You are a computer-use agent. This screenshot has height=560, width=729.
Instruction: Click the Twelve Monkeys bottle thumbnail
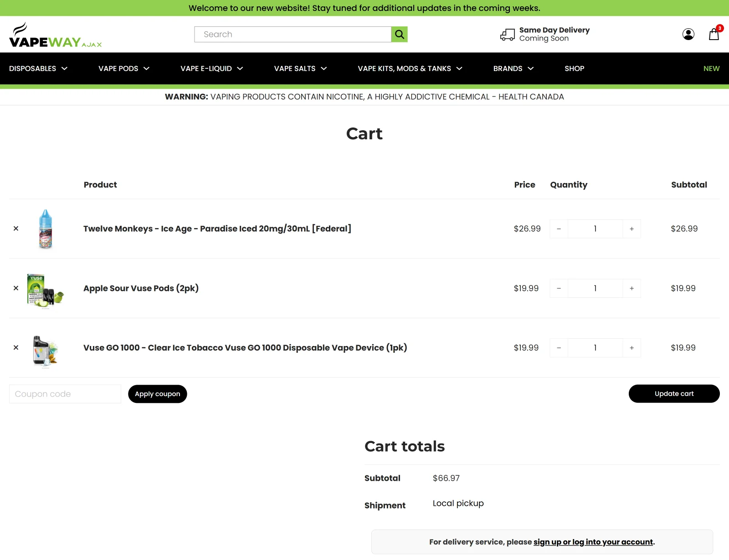pyautogui.click(x=46, y=229)
